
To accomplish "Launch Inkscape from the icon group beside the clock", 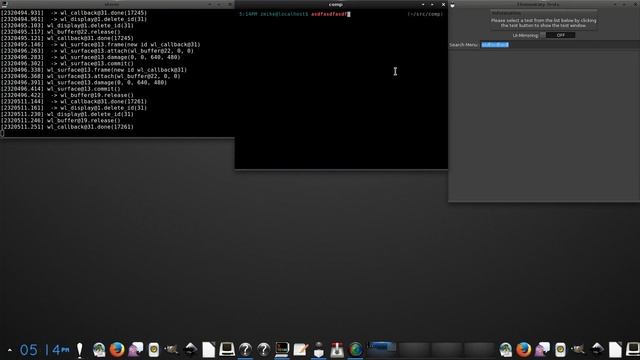I will (x=190, y=350).
